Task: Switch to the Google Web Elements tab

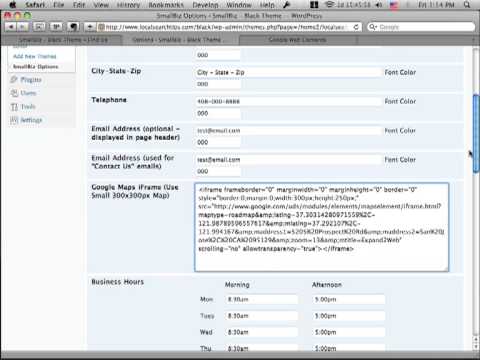Action: click(297, 40)
